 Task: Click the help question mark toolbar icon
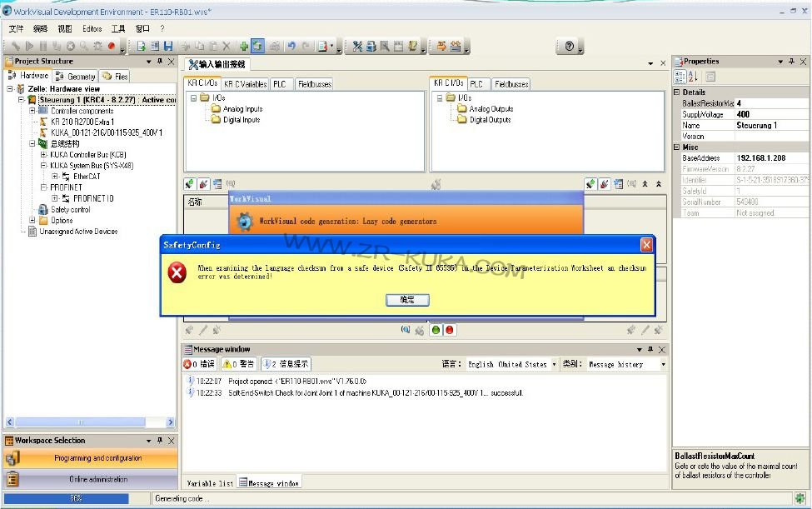(570, 47)
